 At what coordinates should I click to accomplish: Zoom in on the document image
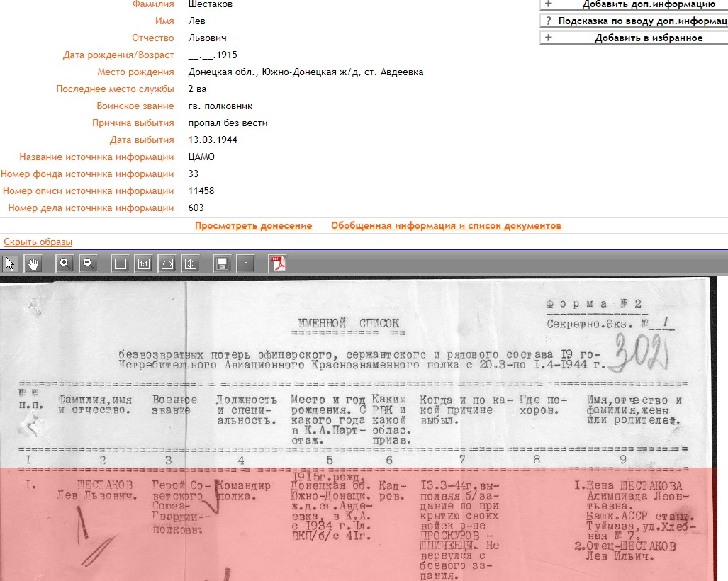[x=65, y=264]
